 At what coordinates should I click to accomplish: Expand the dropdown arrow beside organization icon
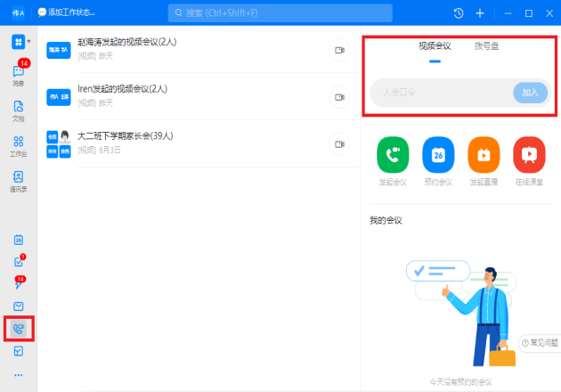coord(29,42)
